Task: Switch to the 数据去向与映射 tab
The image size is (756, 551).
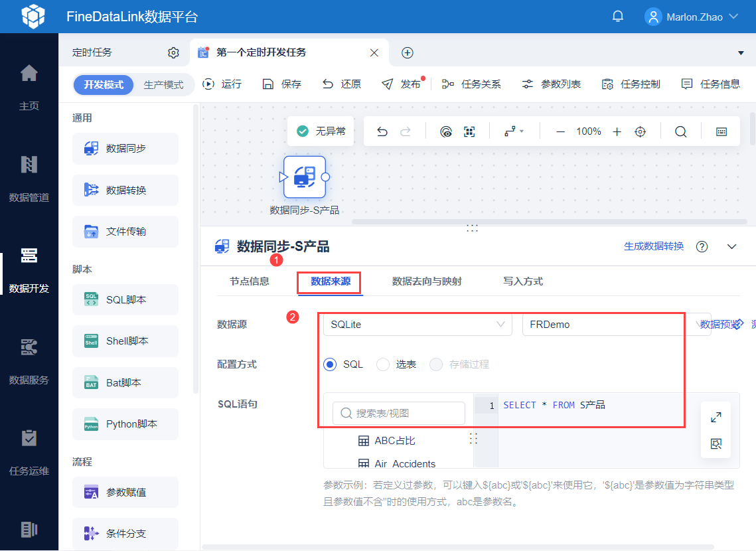Action: pyautogui.click(x=427, y=281)
